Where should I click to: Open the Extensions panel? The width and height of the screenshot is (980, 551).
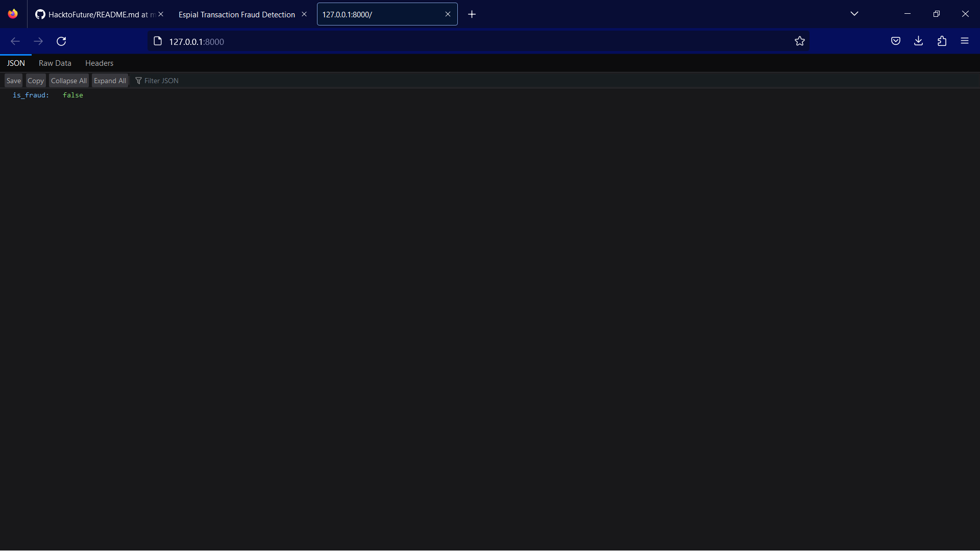pyautogui.click(x=942, y=41)
